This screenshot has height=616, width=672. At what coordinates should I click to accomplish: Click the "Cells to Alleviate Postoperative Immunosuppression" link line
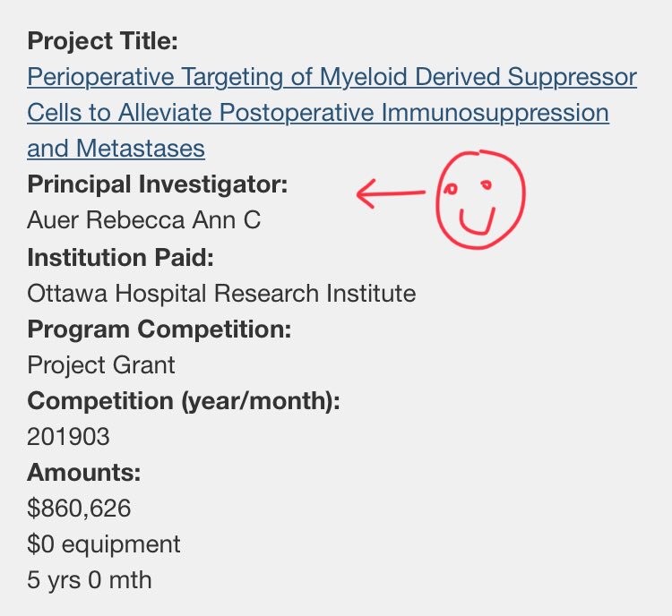click(x=317, y=113)
